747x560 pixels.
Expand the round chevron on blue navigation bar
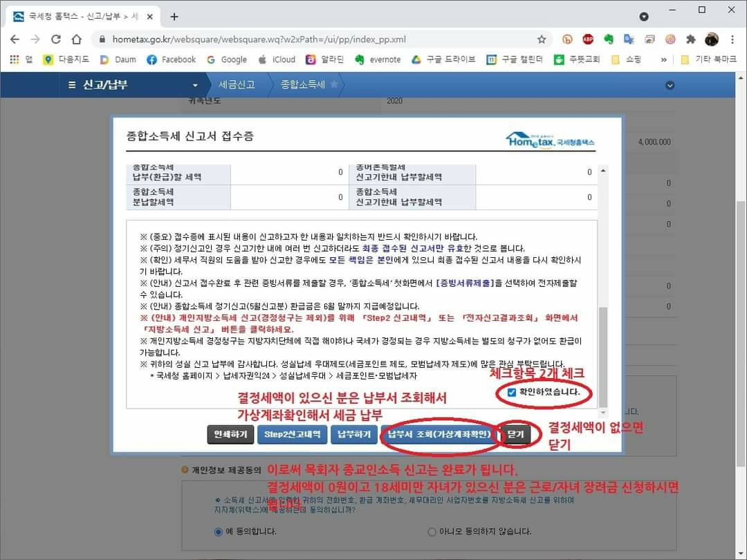coord(669,85)
